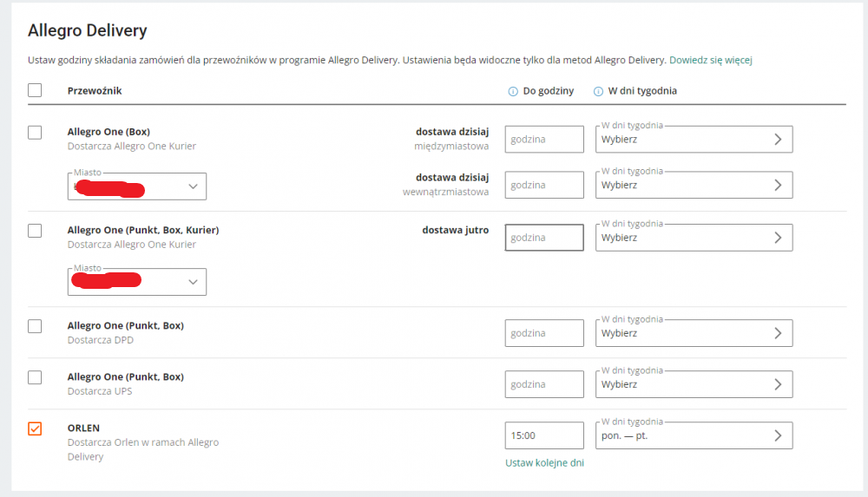
Task: Check the Allegro One DPD carrier checkbox
Action: pyautogui.click(x=35, y=326)
